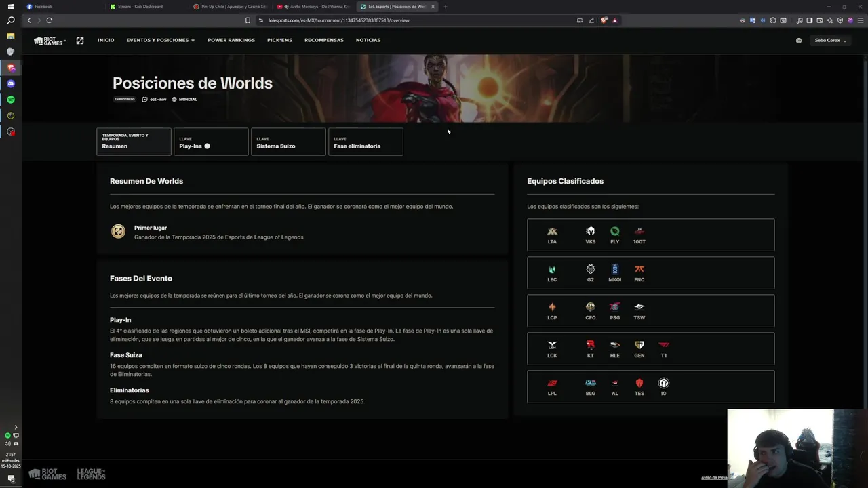Select the Fase eliminatoria bracket tab
This screenshot has width=868, height=488.
(x=366, y=142)
